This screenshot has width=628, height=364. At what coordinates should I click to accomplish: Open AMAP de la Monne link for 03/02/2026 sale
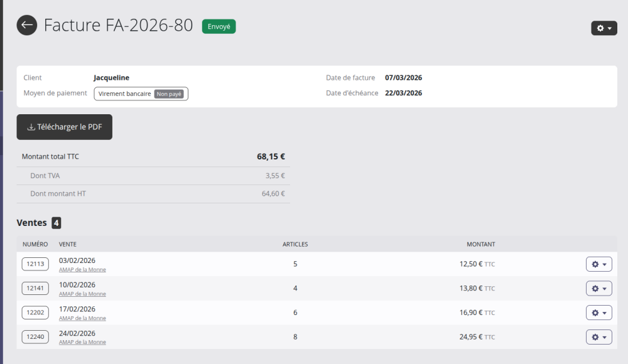point(82,270)
